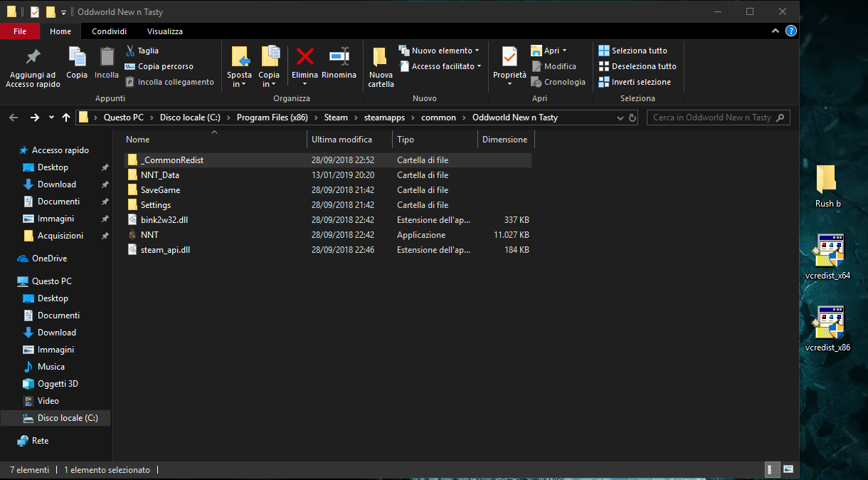
Task: Select the steam_api.dll file
Action: (x=327, y=250)
